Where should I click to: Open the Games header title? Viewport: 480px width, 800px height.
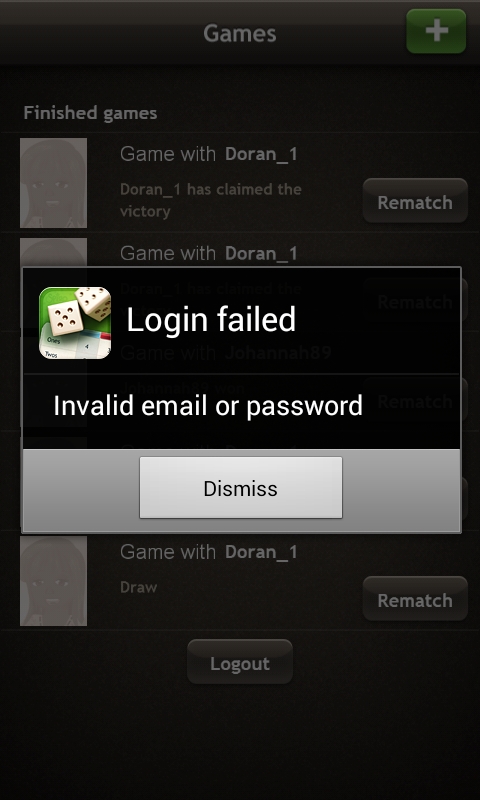[x=240, y=34]
